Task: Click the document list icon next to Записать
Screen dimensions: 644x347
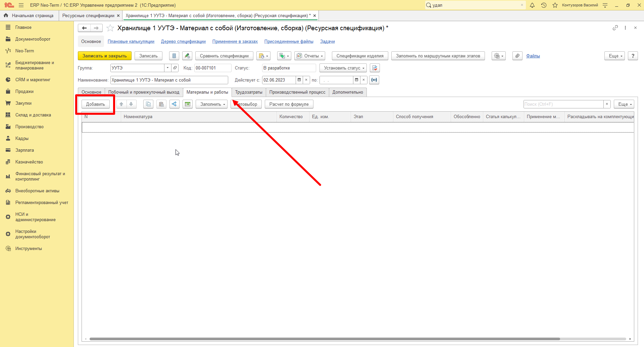Action: pos(174,56)
